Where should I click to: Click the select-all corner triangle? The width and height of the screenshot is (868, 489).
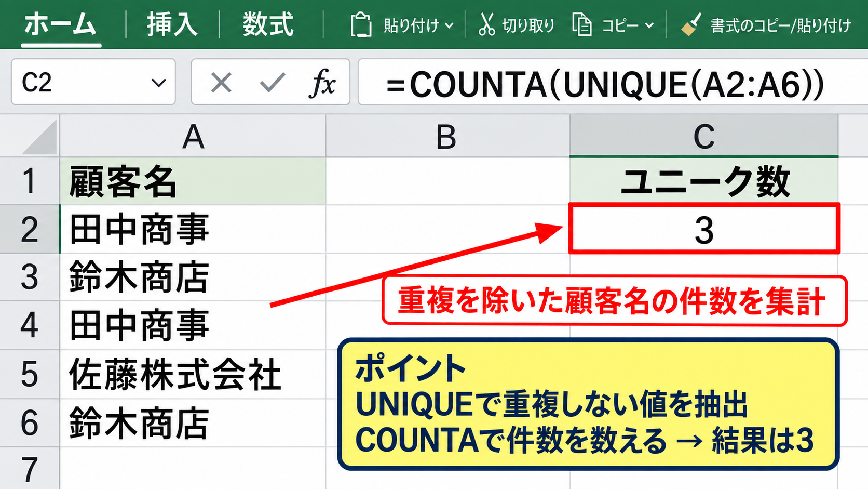(x=39, y=137)
